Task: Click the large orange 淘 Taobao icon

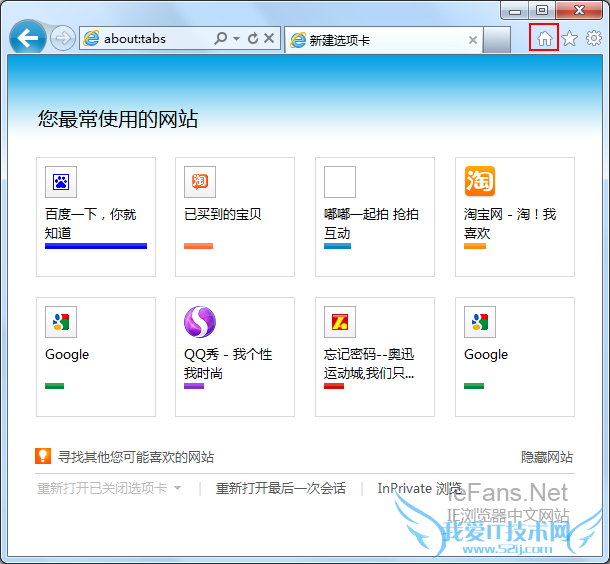Action: click(480, 181)
